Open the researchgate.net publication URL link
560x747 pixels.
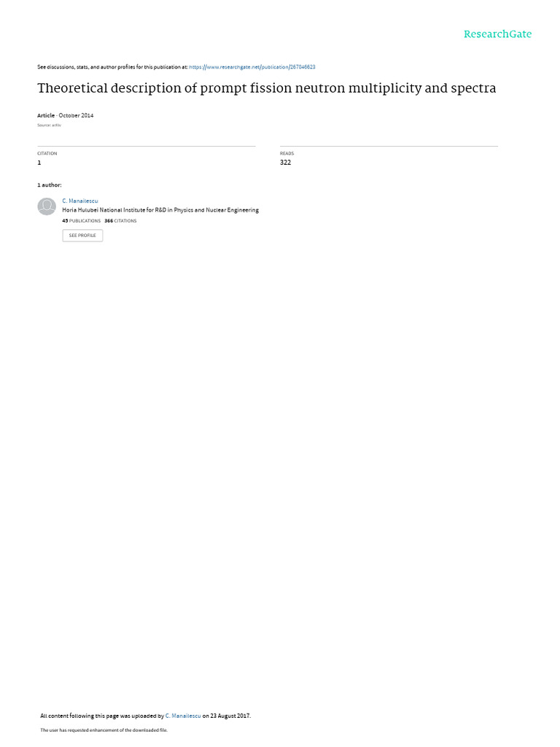click(252, 67)
